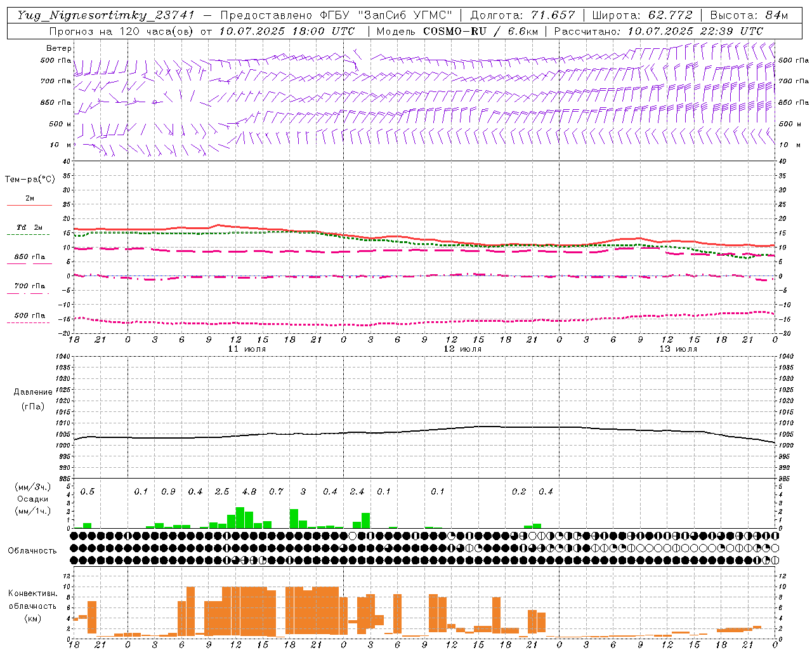Click the 'Высота: 84м' value

pos(749,15)
